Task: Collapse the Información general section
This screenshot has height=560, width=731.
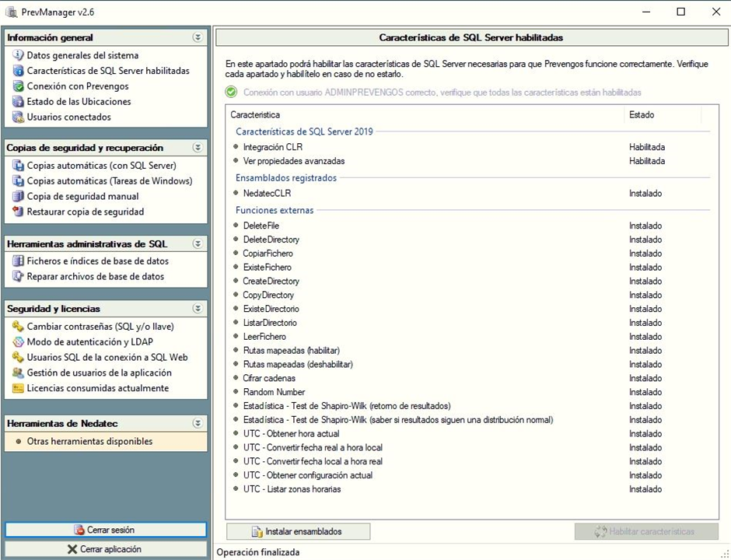Action: (198, 37)
